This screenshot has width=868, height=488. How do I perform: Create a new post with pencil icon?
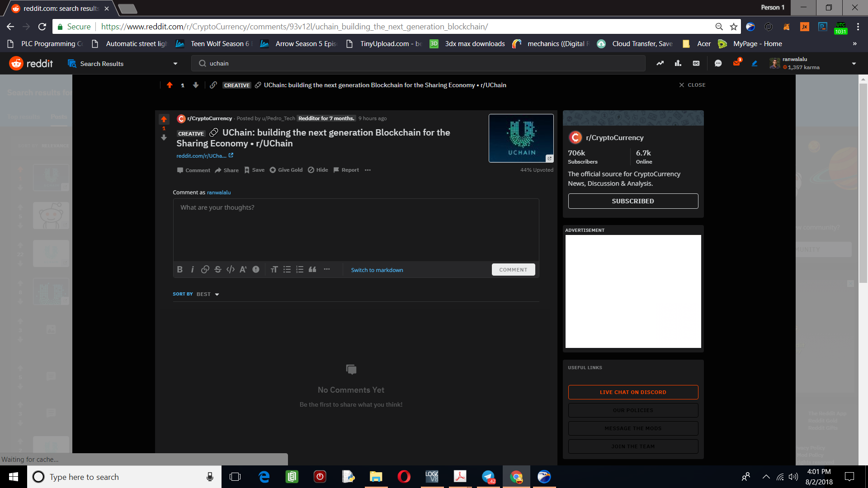tap(755, 63)
